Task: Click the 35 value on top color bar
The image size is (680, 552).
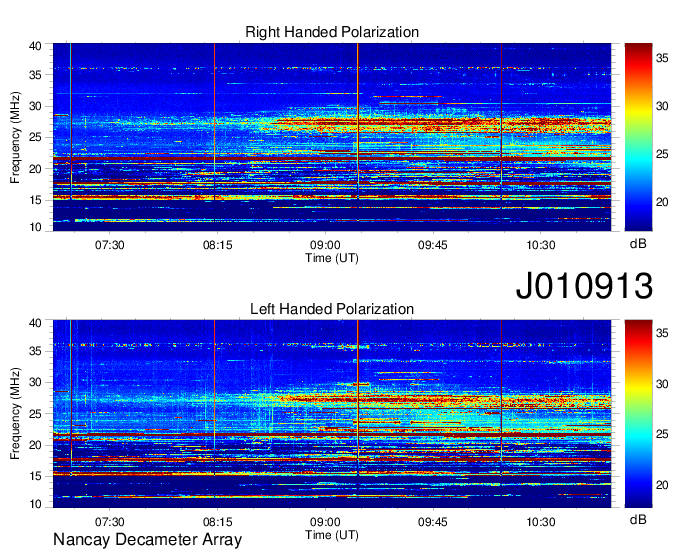Action: point(662,58)
